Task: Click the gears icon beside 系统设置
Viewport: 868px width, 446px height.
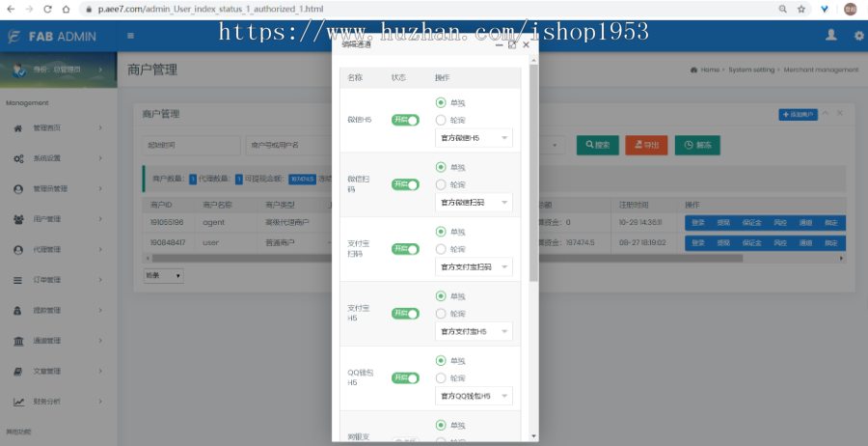Action: [x=18, y=158]
